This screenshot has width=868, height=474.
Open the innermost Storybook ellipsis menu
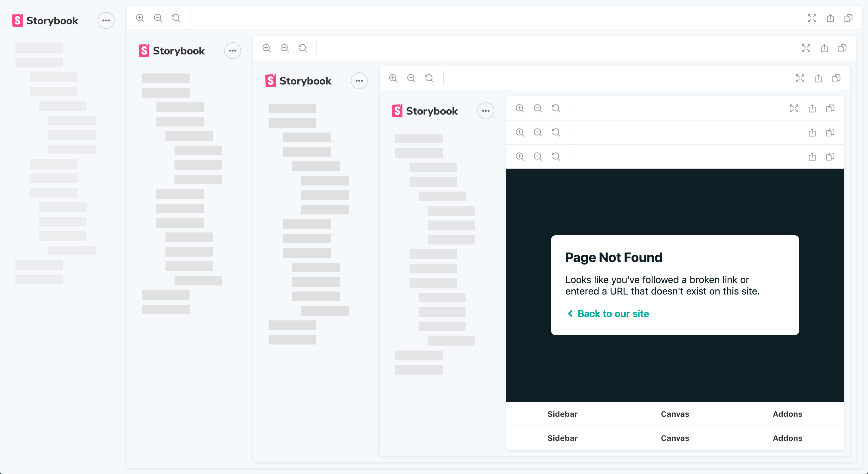coord(486,111)
